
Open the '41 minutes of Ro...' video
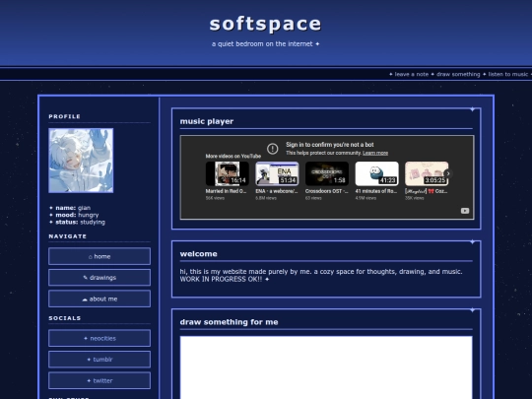point(376,173)
